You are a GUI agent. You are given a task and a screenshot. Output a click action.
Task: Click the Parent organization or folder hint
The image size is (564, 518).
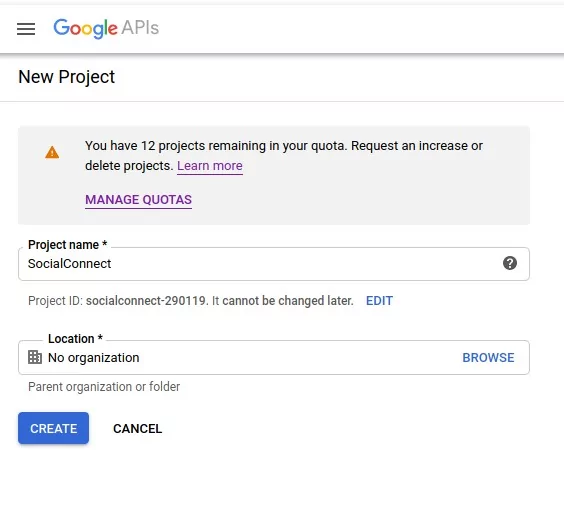pos(104,387)
